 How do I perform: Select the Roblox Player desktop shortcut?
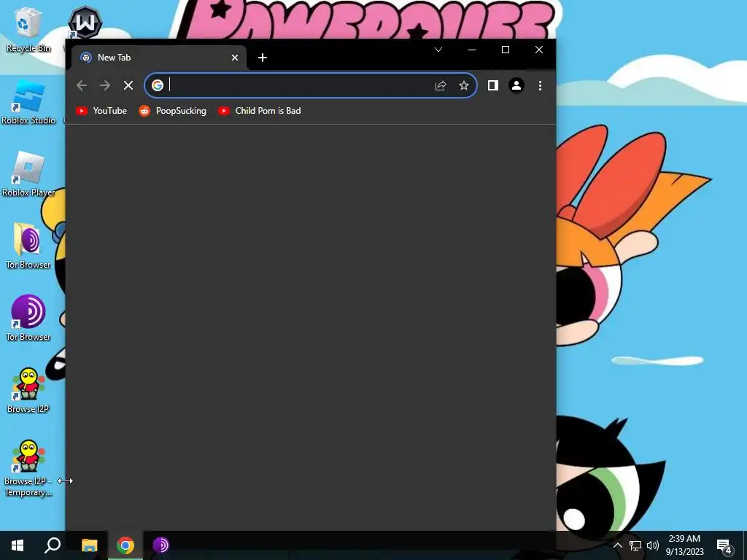[x=28, y=174]
